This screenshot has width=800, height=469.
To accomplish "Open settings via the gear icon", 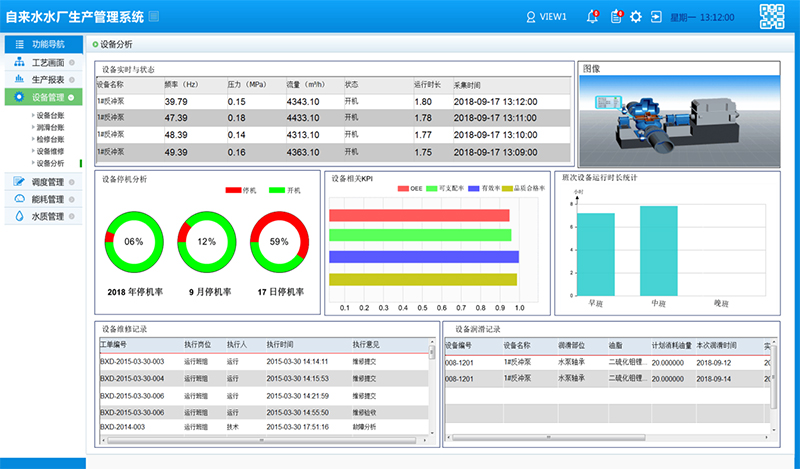I will pos(635,17).
